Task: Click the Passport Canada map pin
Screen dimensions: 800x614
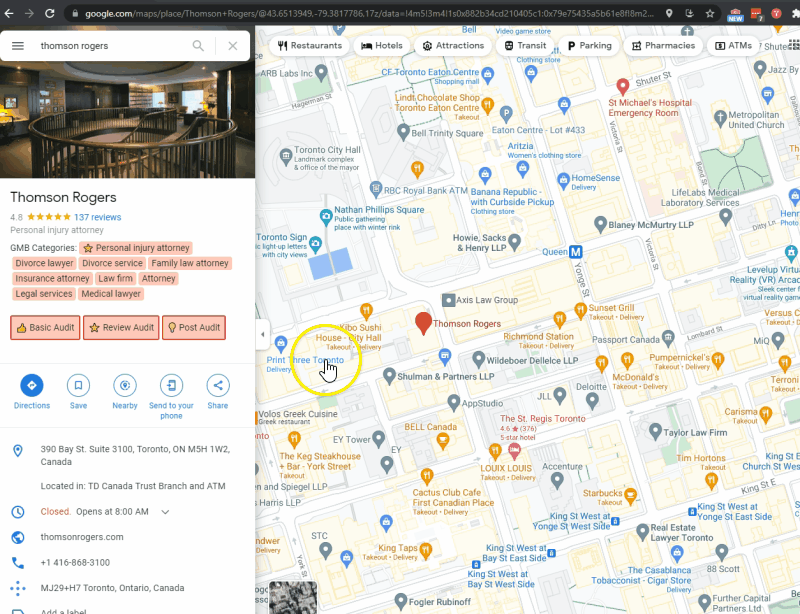Action: click(x=668, y=338)
